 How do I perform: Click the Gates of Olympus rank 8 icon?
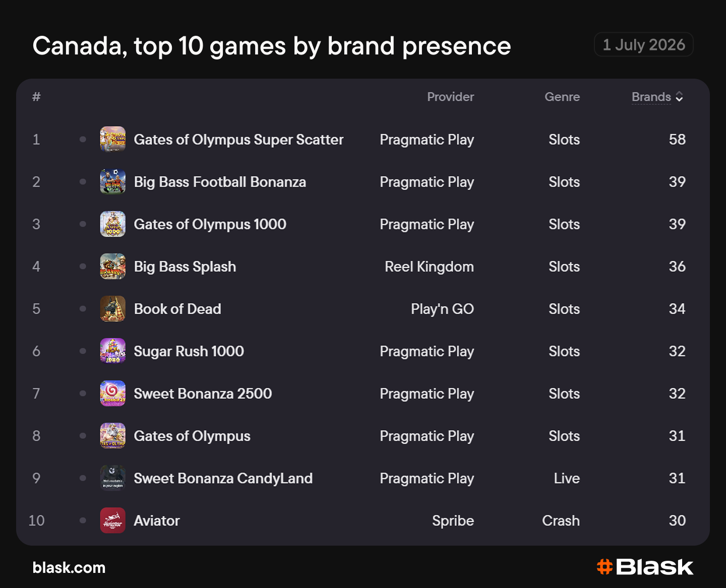[x=113, y=436]
